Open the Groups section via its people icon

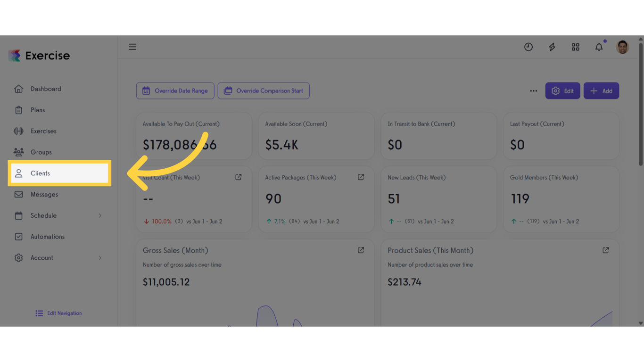pyautogui.click(x=18, y=152)
